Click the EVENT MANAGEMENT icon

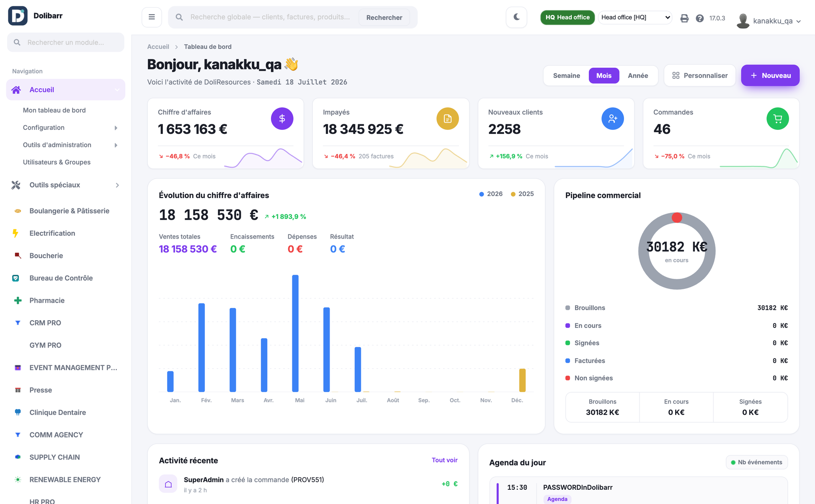[x=18, y=368]
